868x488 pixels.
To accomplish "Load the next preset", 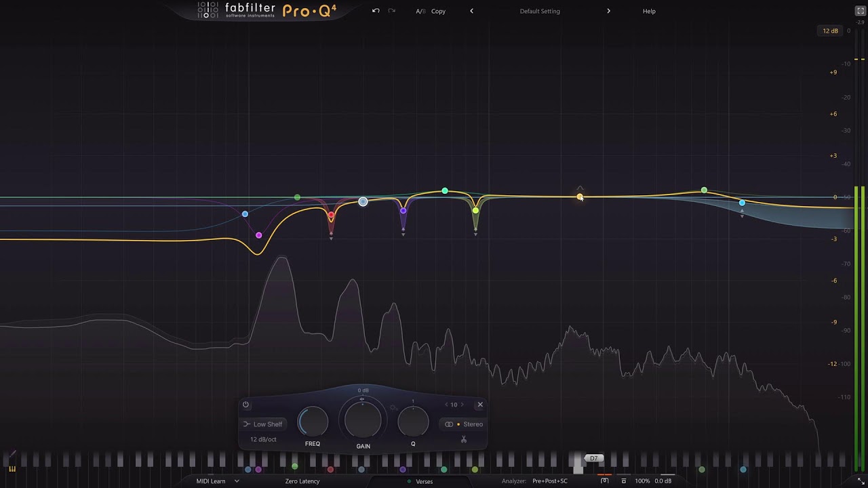I will [608, 11].
